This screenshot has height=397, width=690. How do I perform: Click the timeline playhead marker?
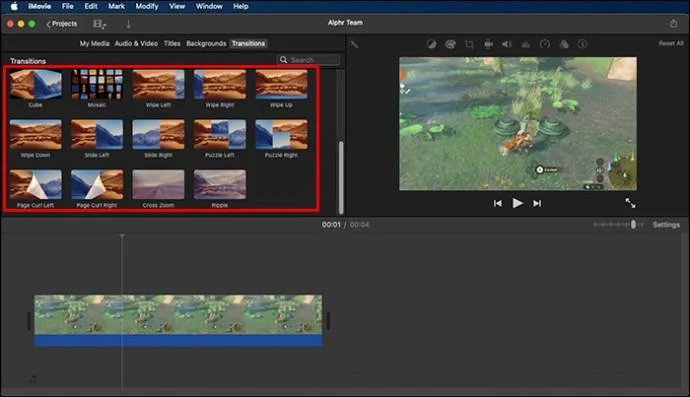click(122, 236)
